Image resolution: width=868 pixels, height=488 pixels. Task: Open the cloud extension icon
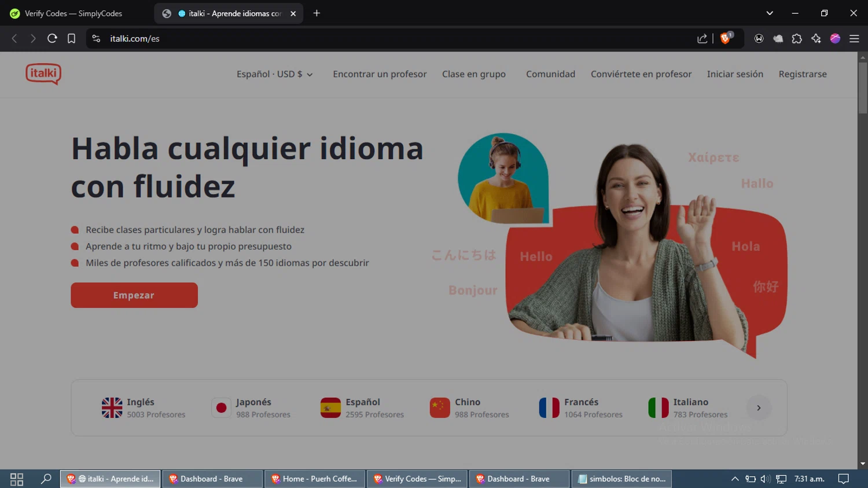coord(778,39)
